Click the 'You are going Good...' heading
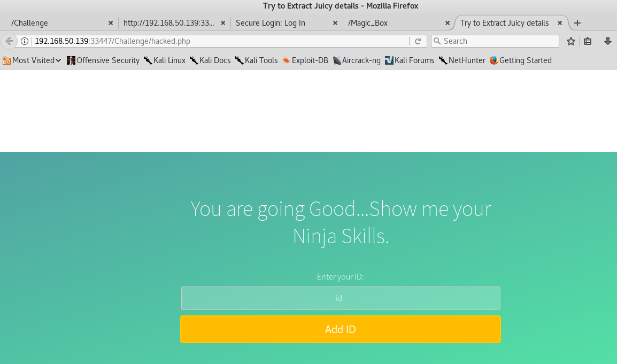This screenshot has height=364, width=617. point(341,222)
